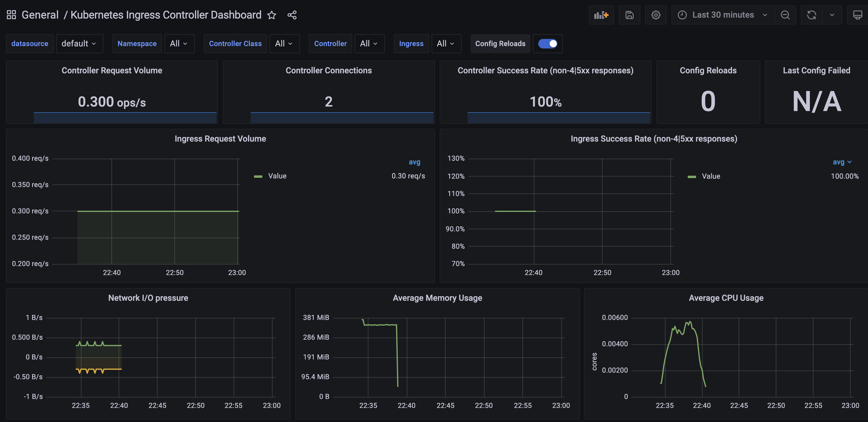
Task: Cycle view mode with monitor icon
Action: pyautogui.click(x=857, y=15)
